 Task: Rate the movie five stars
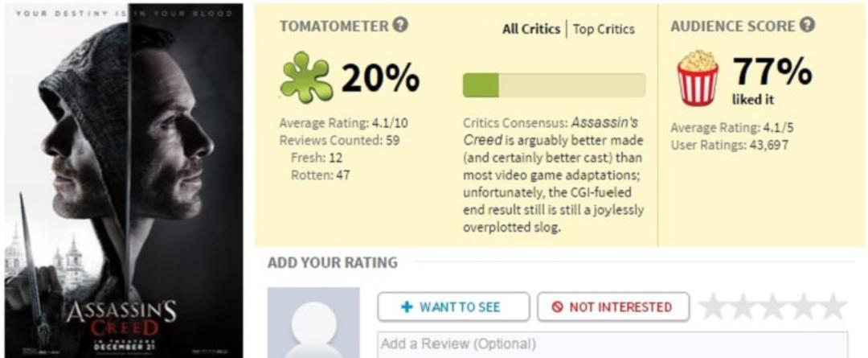coord(833,307)
